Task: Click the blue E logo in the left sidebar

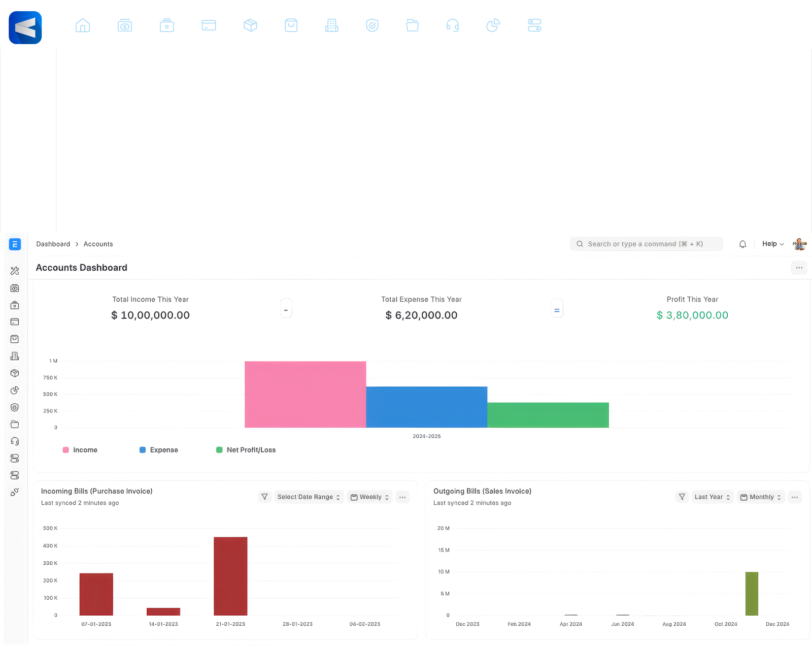Action: (x=15, y=244)
